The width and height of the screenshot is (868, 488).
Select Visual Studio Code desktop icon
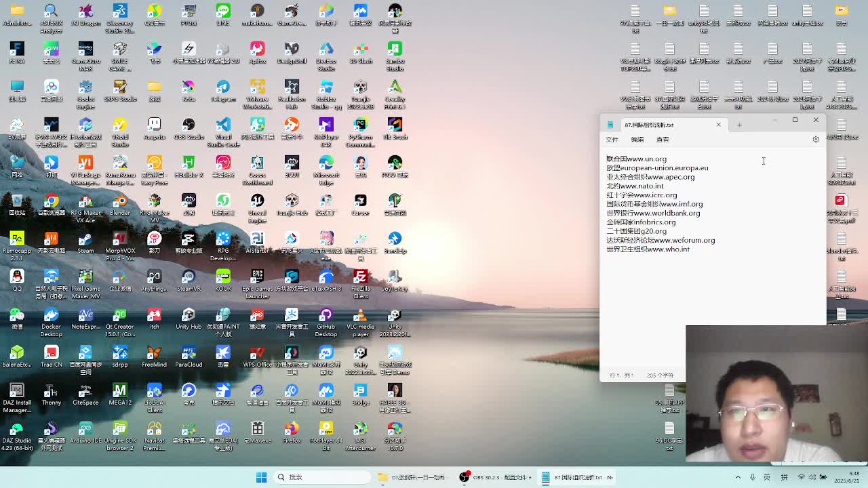pyautogui.click(x=223, y=131)
